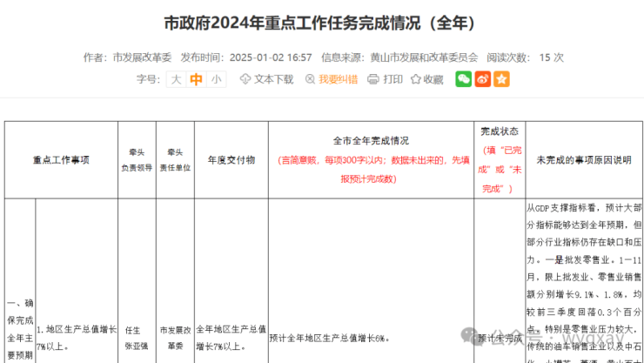Set font size to small (小)
The height and width of the screenshot is (363, 644).
[216, 79]
